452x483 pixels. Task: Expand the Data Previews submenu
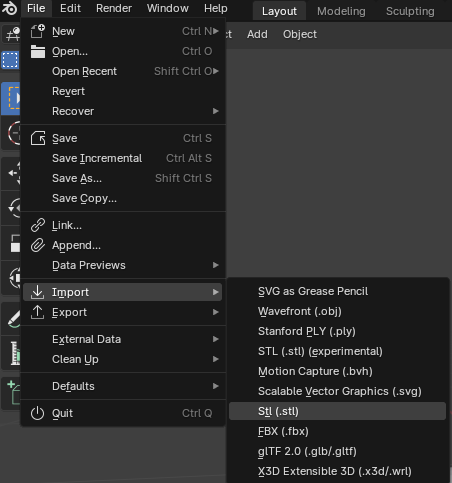tap(122, 265)
